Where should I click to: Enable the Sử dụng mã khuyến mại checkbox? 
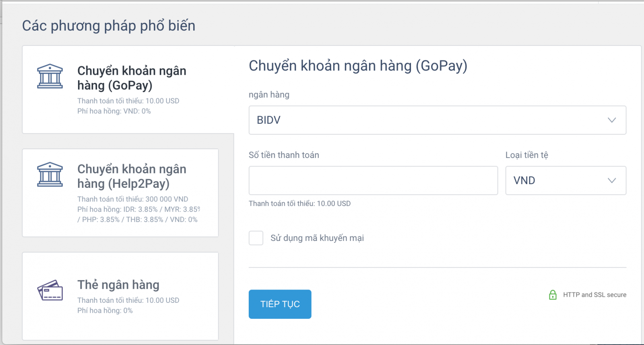(256, 238)
